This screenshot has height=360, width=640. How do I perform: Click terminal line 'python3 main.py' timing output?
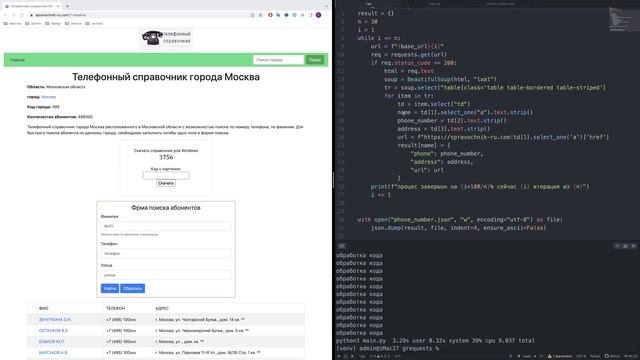point(435,341)
